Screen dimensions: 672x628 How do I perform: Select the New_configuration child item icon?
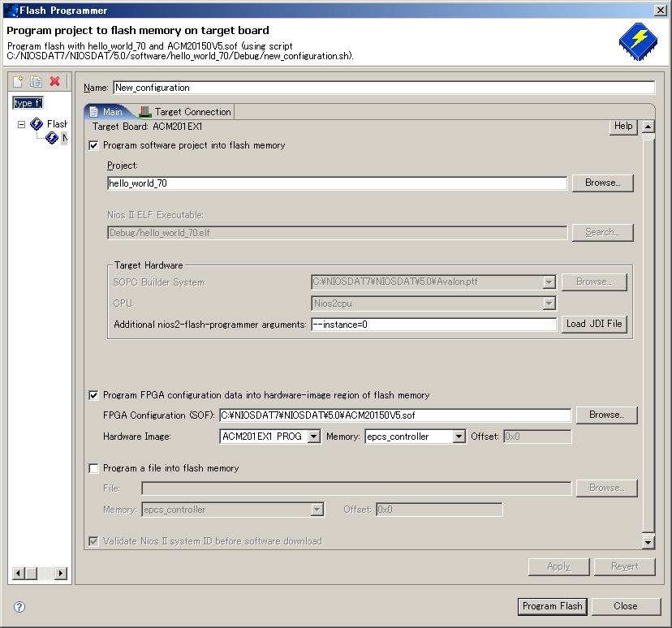tap(53, 138)
